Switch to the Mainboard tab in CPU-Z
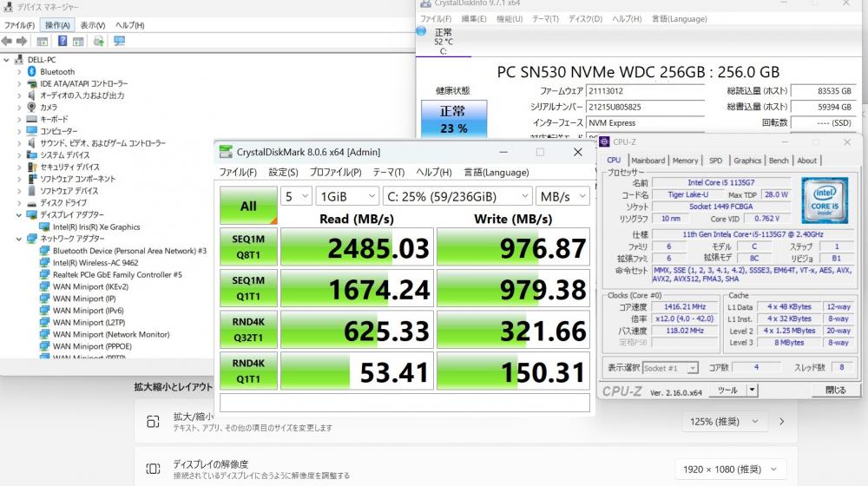 [x=648, y=161]
